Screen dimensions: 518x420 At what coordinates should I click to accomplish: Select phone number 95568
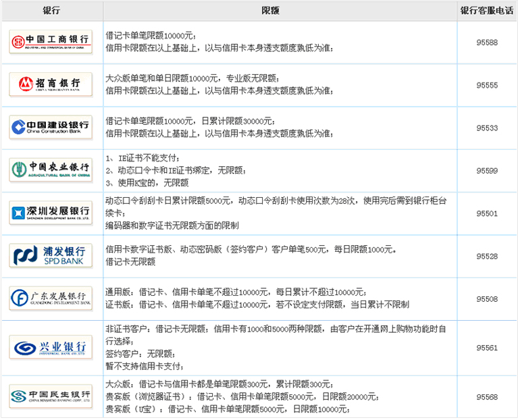[487, 397]
